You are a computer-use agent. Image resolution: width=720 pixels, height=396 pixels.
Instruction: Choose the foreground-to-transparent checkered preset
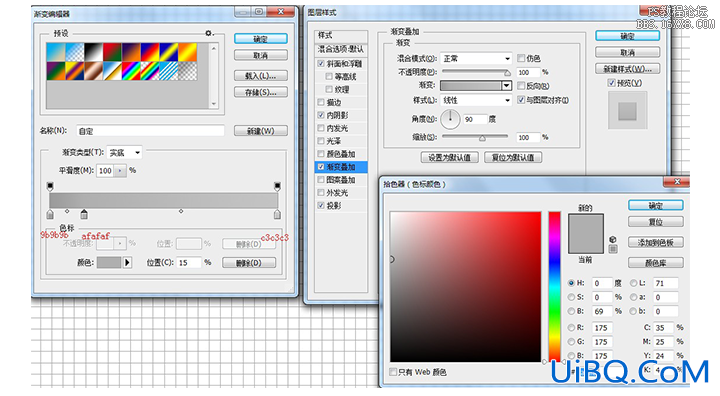point(74,52)
